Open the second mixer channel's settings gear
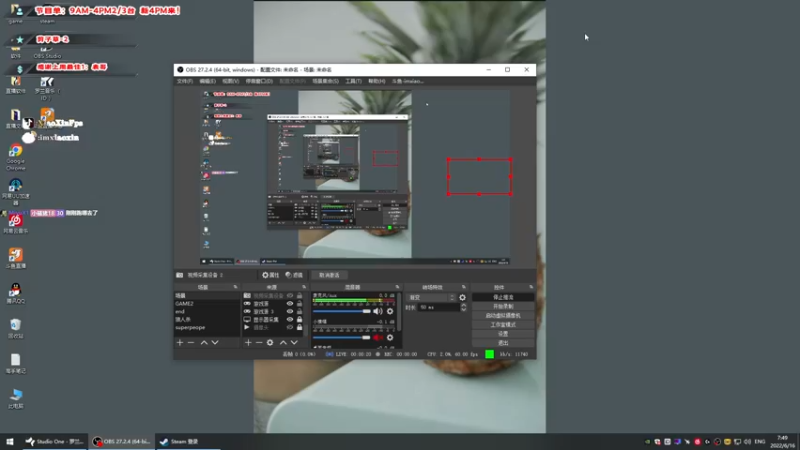Image resolution: width=800 pixels, height=450 pixels. (390, 337)
